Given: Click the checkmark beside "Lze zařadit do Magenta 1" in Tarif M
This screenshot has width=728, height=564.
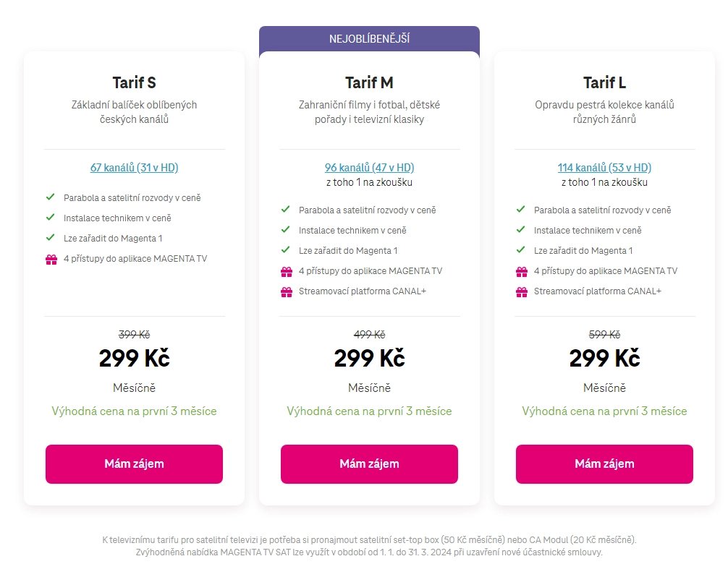Looking at the screenshot, I should click(284, 250).
